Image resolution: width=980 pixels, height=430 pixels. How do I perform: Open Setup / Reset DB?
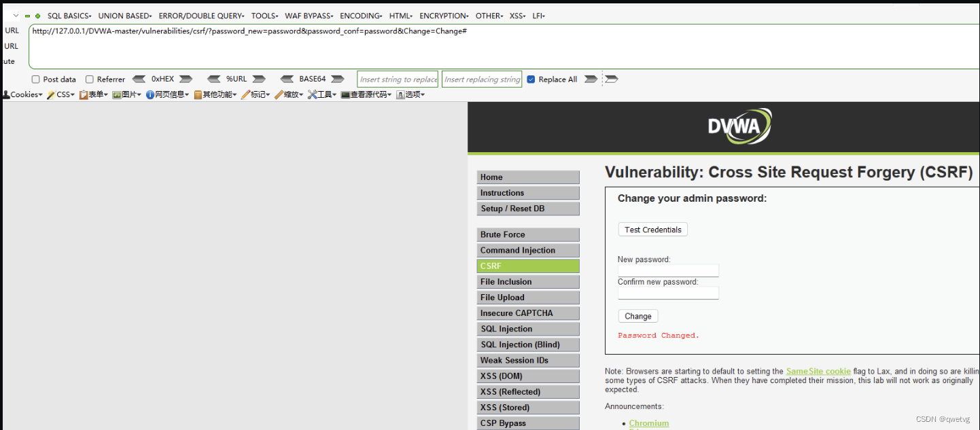click(528, 209)
